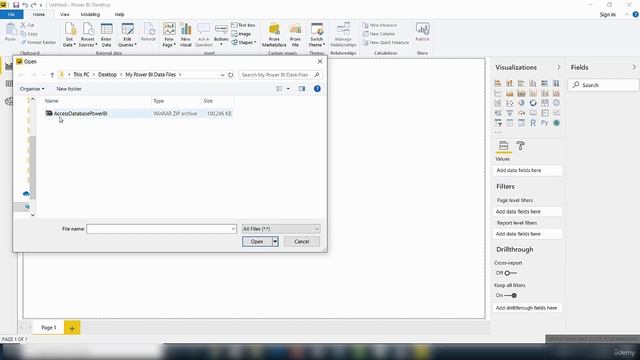
Task: Select the funnel visualization icon
Action: click(x=510, y=113)
